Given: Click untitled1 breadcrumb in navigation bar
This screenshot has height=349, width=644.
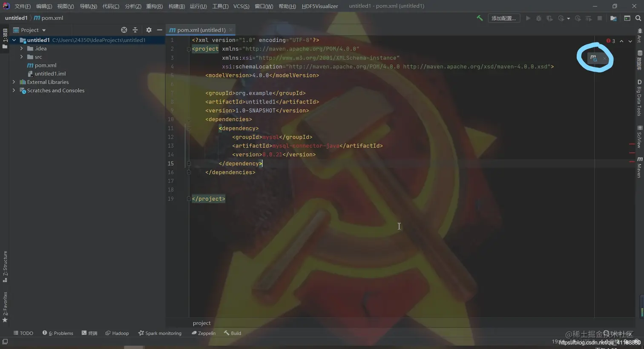Looking at the screenshot, I should click(x=16, y=18).
